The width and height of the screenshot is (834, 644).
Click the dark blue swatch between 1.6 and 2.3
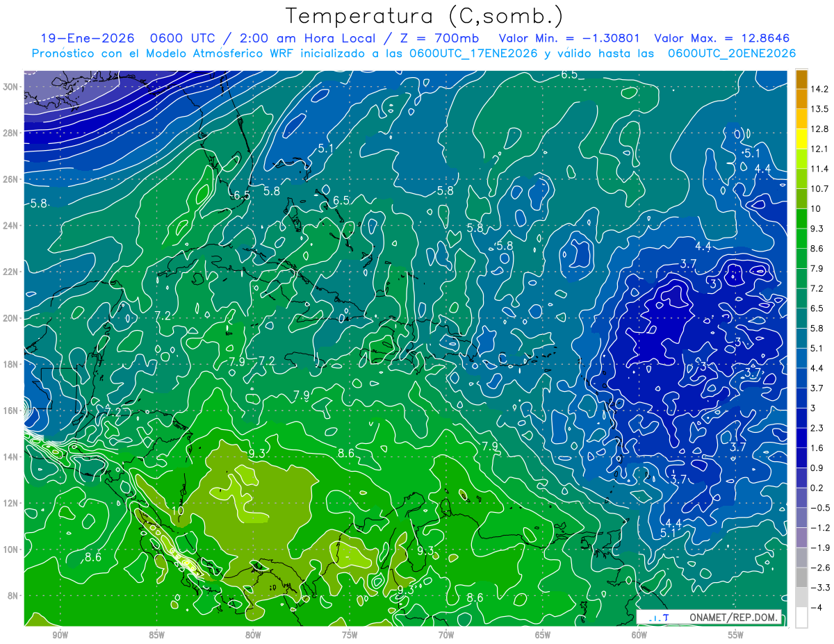pyautogui.click(x=801, y=438)
